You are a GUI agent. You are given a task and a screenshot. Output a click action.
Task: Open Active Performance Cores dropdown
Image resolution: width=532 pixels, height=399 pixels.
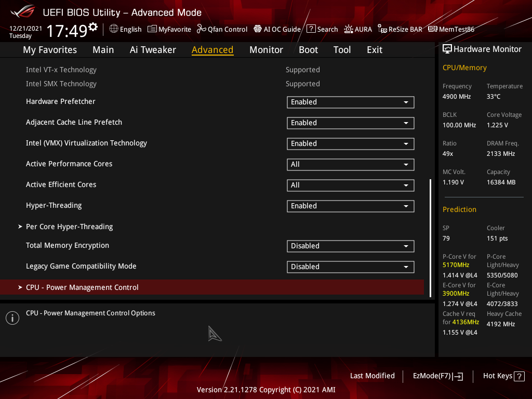351,165
